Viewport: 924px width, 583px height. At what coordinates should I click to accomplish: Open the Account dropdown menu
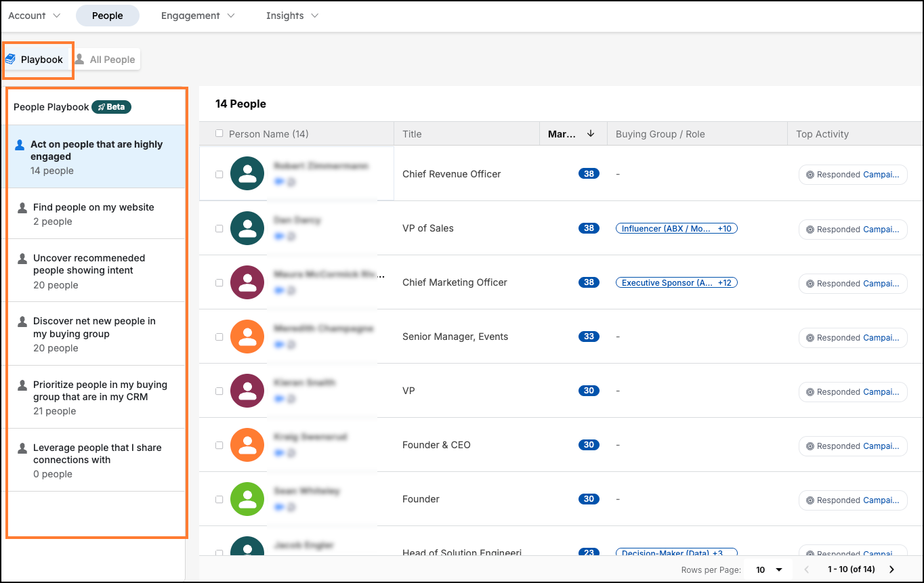click(34, 16)
